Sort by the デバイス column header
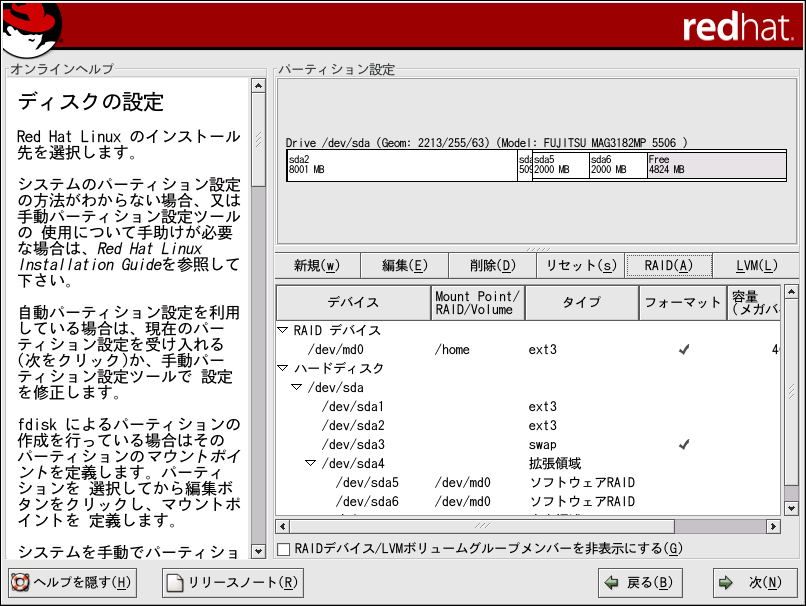806x606 pixels. coord(352,302)
